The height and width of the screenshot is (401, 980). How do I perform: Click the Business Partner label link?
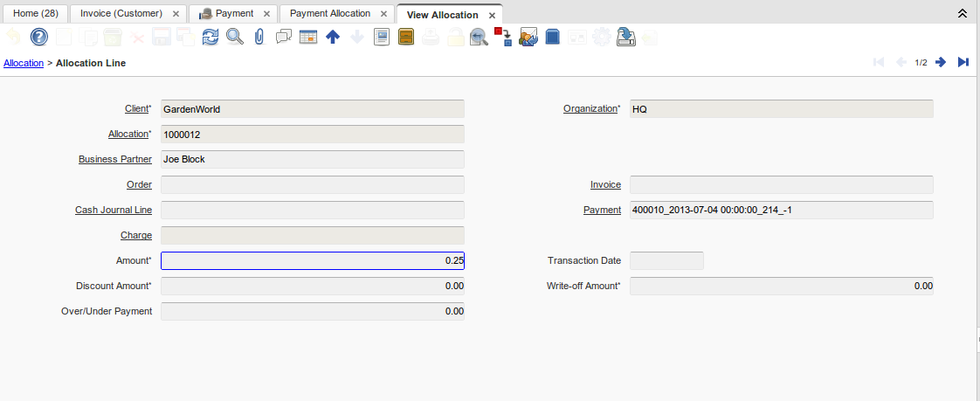pos(114,160)
